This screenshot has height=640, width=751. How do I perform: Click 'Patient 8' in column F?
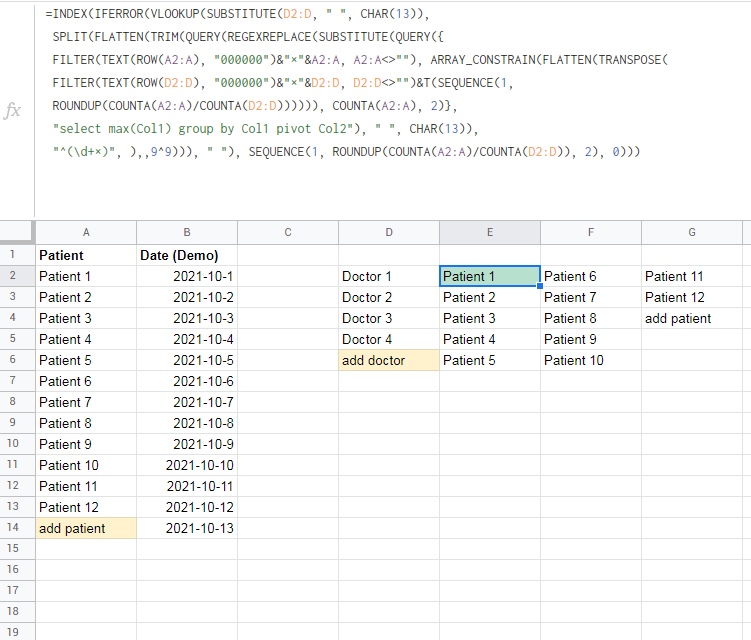click(x=591, y=319)
